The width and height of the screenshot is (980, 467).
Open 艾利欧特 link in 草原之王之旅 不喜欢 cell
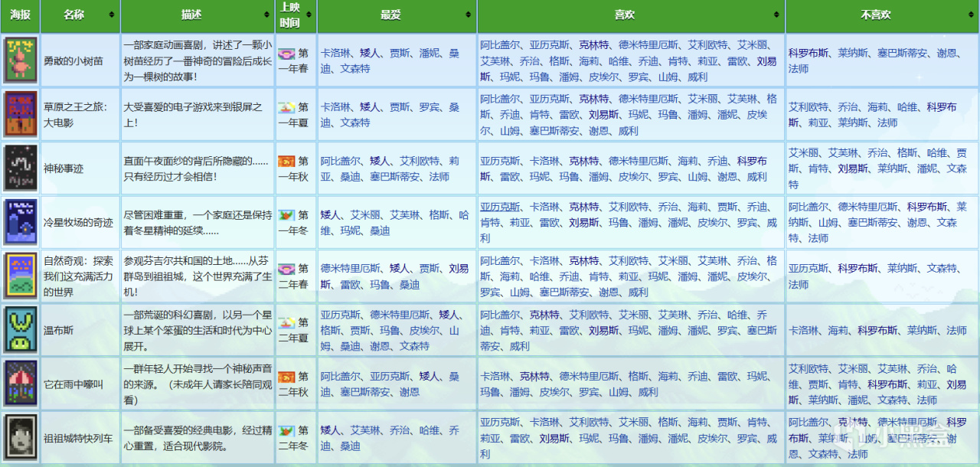808,107
